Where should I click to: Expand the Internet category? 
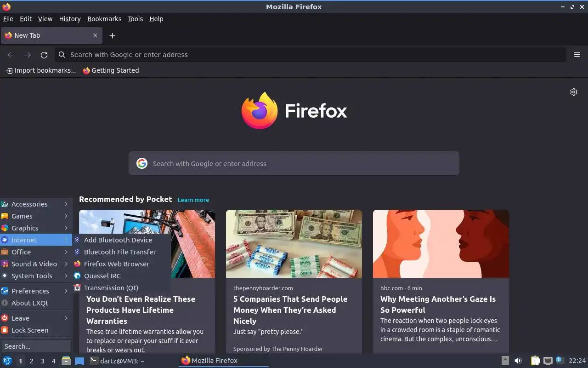click(36, 240)
